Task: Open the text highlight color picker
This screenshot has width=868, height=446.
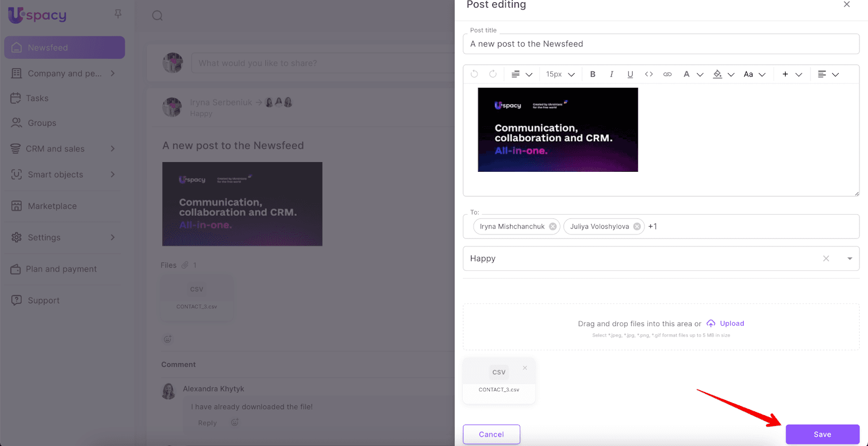Action: 723,74
